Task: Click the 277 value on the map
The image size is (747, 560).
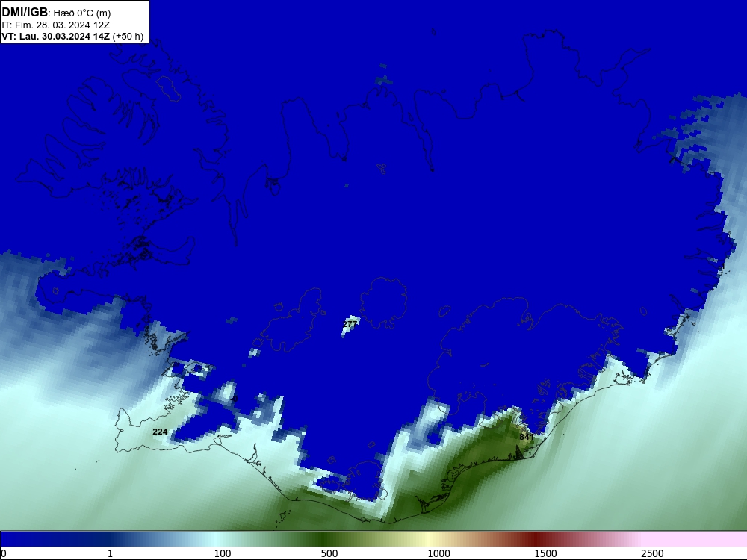Action: click(x=350, y=324)
